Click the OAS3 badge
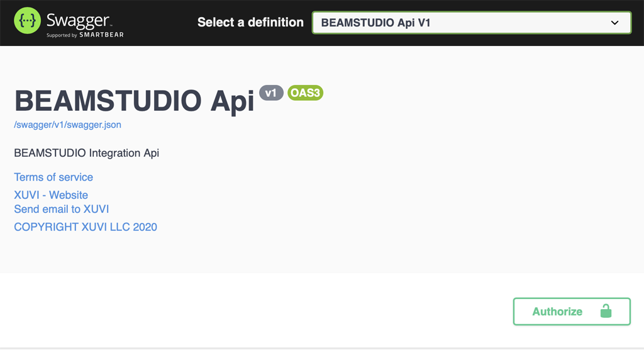Viewport: 644px width, 350px height. (x=305, y=93)
